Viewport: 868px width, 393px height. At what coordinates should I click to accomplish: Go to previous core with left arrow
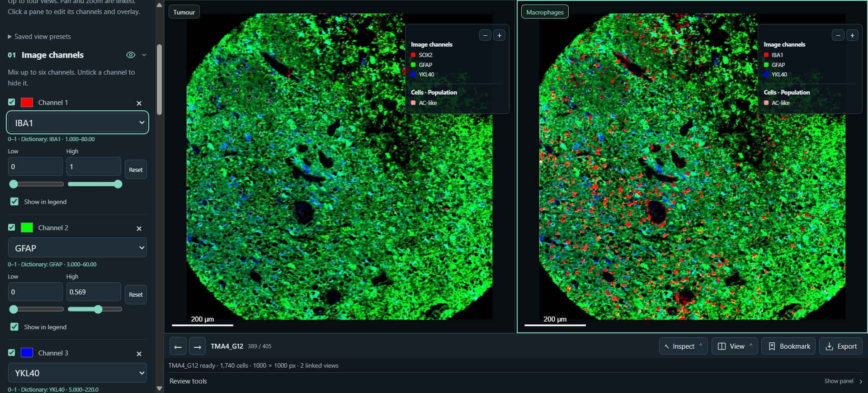(x=178, y=347)
